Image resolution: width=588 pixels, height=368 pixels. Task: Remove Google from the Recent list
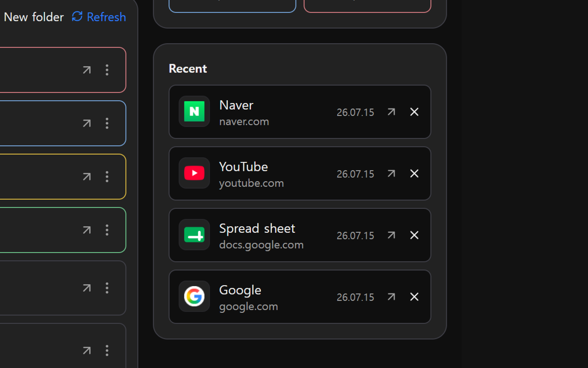tap(414, 297)
